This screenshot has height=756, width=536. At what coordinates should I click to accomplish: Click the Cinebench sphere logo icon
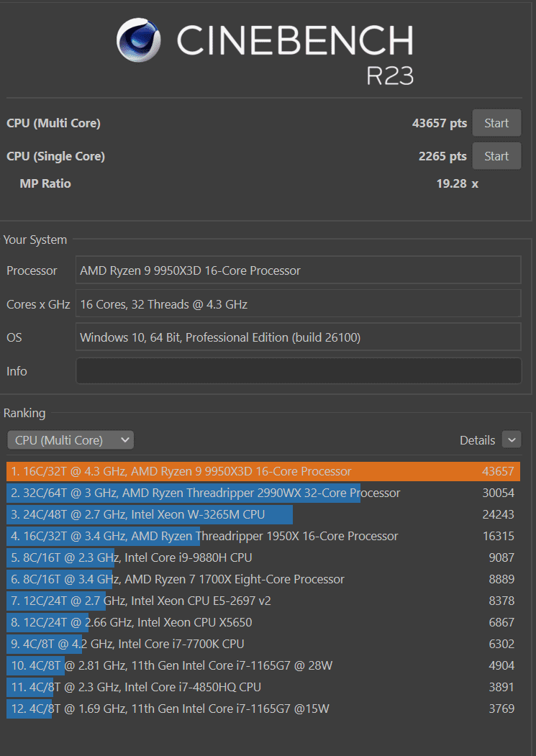[x=140, y=40]
